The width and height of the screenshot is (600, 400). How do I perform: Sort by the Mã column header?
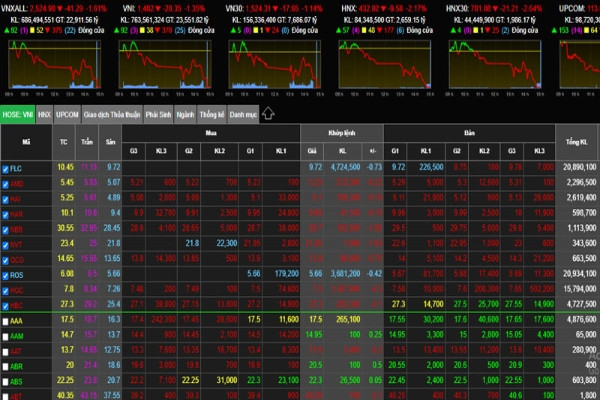pos(26,141)
